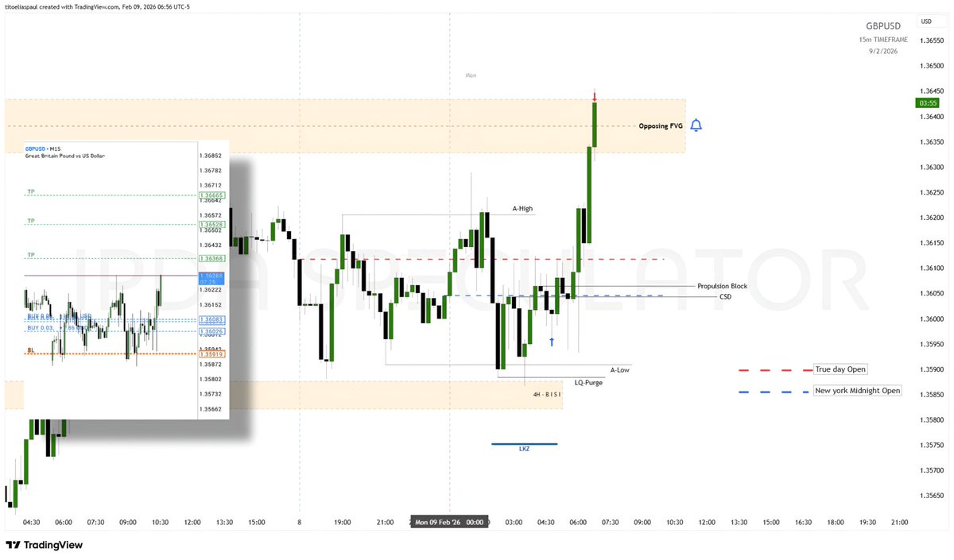Screen dimensions: 954x560
Task: Click the TradingView logo
Action: click(45, 546)
